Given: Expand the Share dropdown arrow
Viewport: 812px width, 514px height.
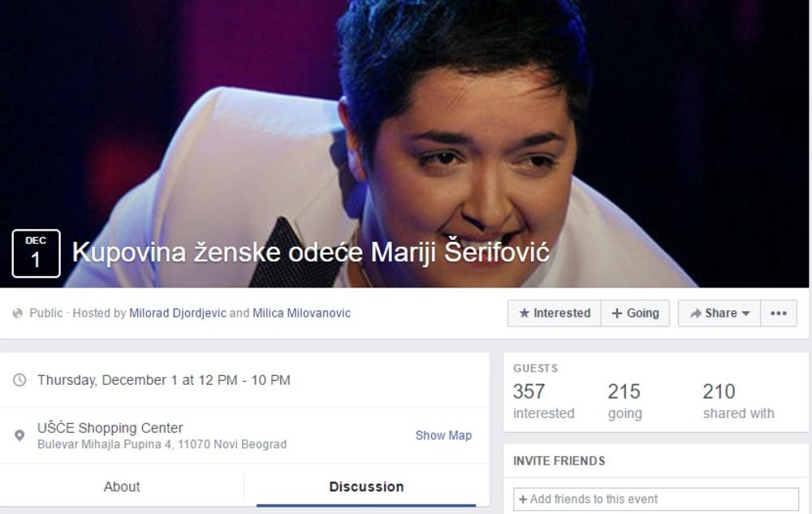Looking at the screenshot, I should [x=745, y=313].
